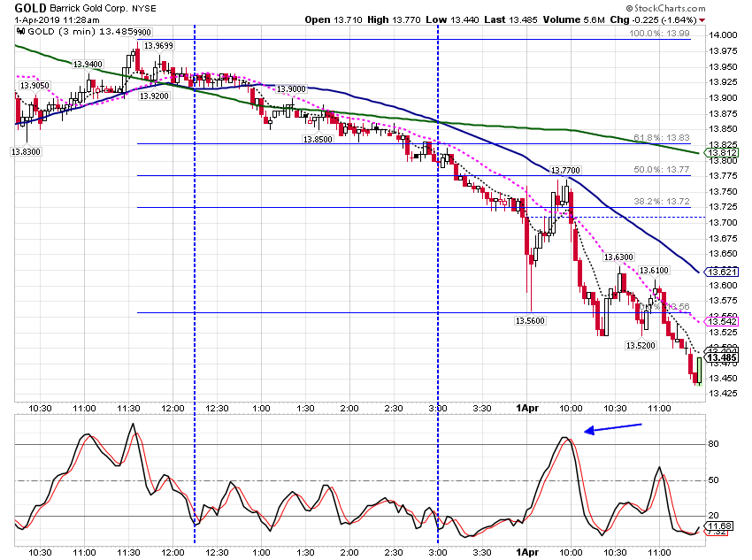
Task: Click the 13.7700 swing-high candle label
Action: click(x=565, y=170)
